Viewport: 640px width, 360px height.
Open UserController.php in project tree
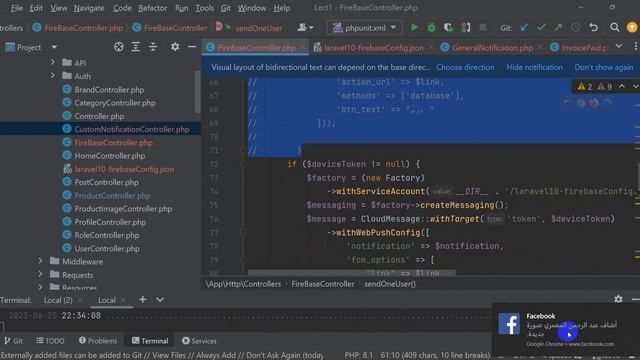click(x=107, y=249)
